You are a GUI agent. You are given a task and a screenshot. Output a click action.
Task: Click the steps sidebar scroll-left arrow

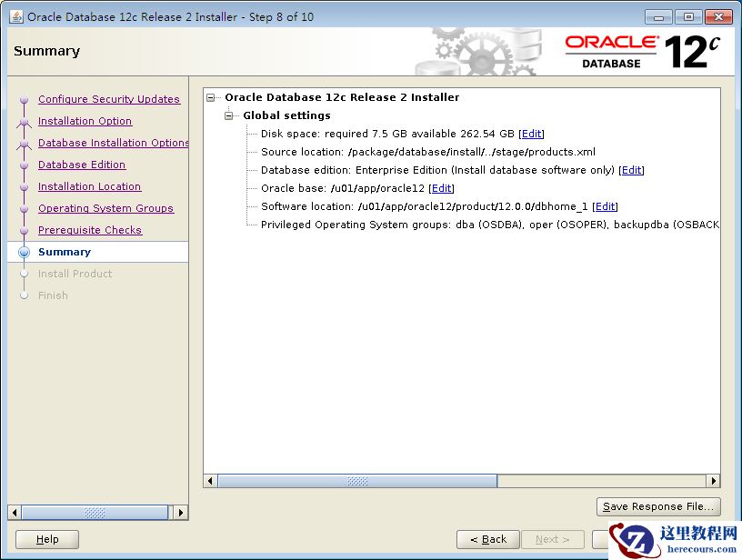[15, 513]
